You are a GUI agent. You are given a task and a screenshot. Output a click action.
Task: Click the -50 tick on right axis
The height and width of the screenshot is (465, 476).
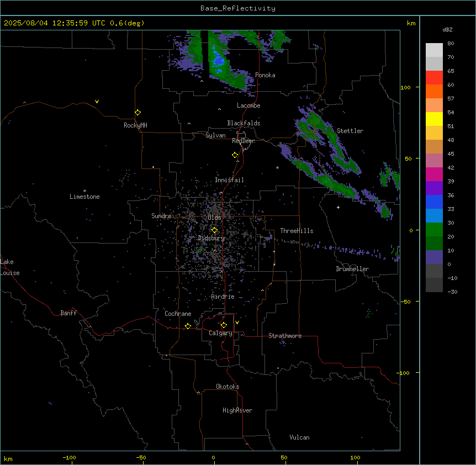[x=405, y=302]
